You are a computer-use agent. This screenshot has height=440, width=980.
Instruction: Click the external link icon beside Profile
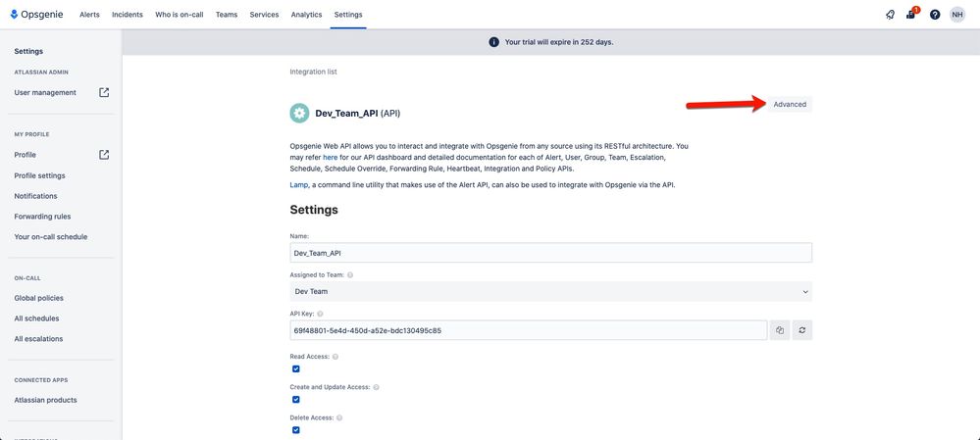(104, 155)
